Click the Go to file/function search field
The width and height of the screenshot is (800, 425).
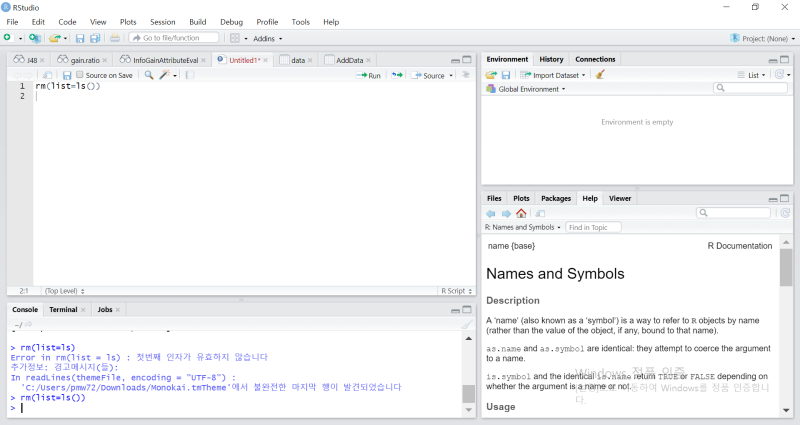tap(172, 38)
